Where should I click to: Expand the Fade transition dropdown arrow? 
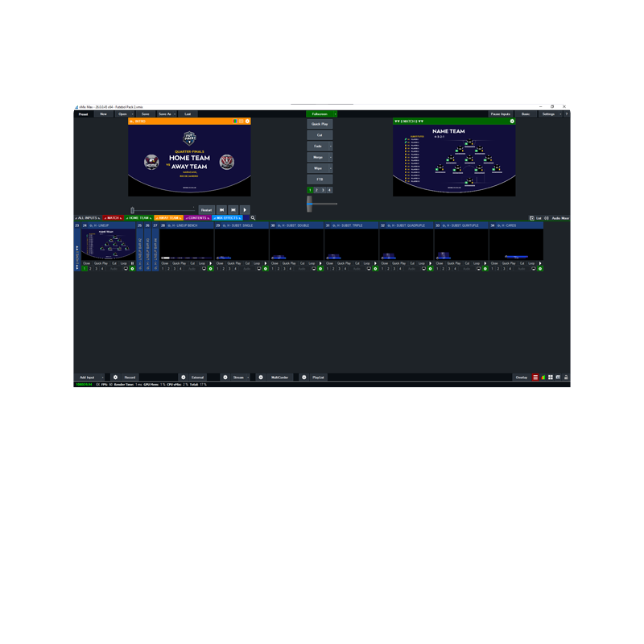coord(331,146)
